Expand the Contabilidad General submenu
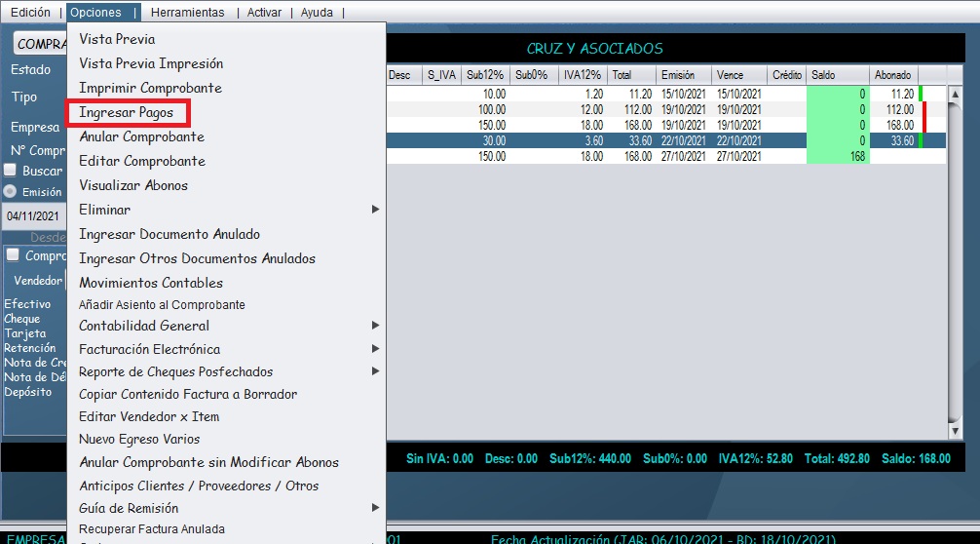This screenshot has height=544, width=980. pyautogui.click(x=228, y=326)
